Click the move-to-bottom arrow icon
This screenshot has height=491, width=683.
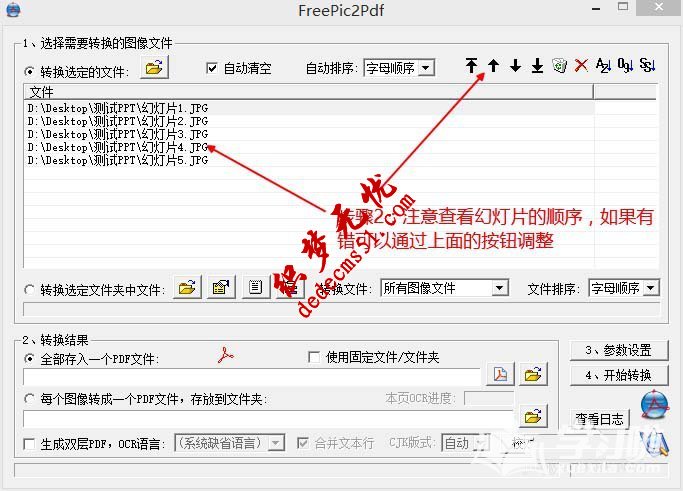point(538,65)
